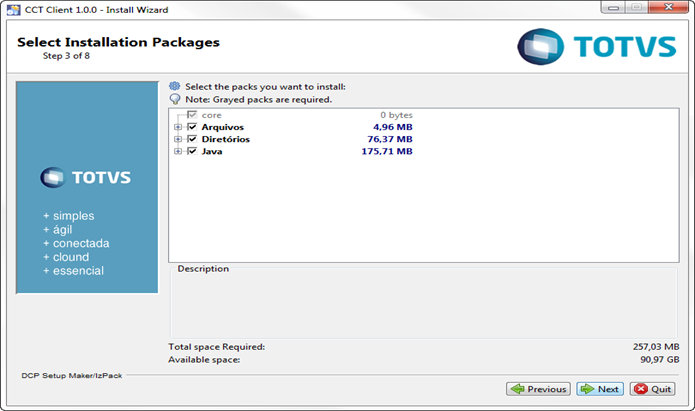Expand the Java tree node
The image size is (695, 411).
pyautogui.click(x=178, y=151)
